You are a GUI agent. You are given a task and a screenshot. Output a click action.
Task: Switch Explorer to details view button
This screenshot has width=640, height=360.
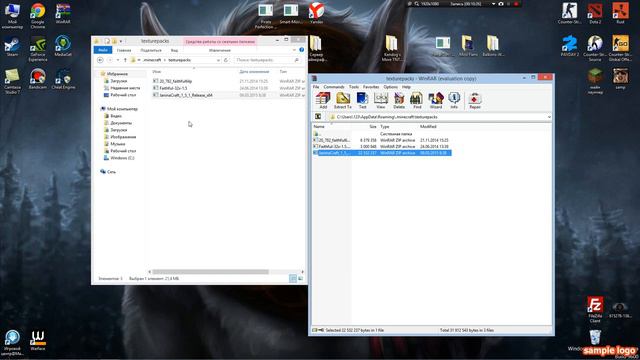click(x=293, y=278)
